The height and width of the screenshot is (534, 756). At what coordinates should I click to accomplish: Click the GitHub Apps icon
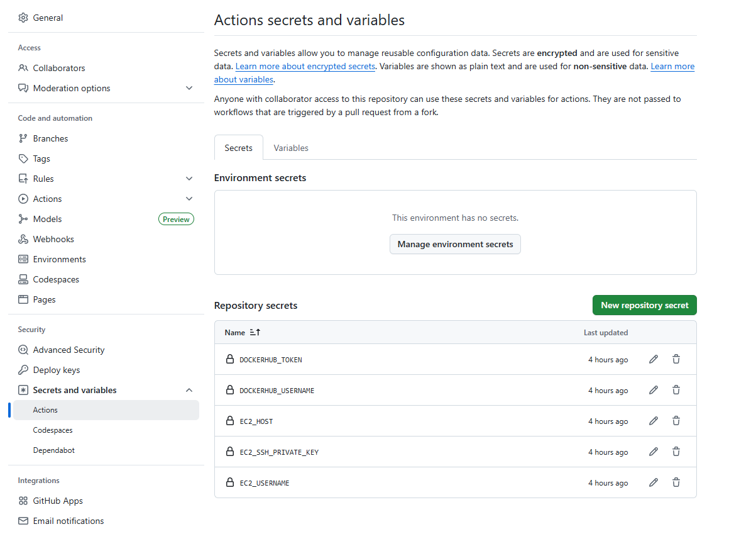(x=23, y=501)
